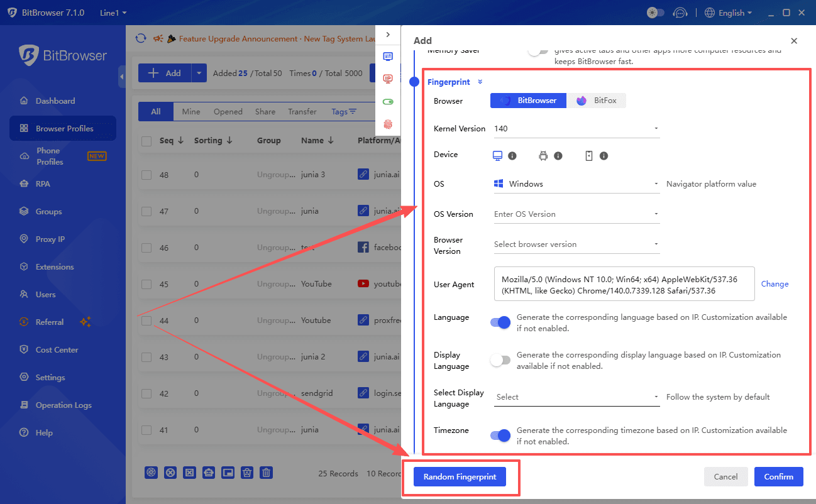Collapse the Fingerprint section chevron
This screenshot has height=504, width=816.
coord(480,82)
